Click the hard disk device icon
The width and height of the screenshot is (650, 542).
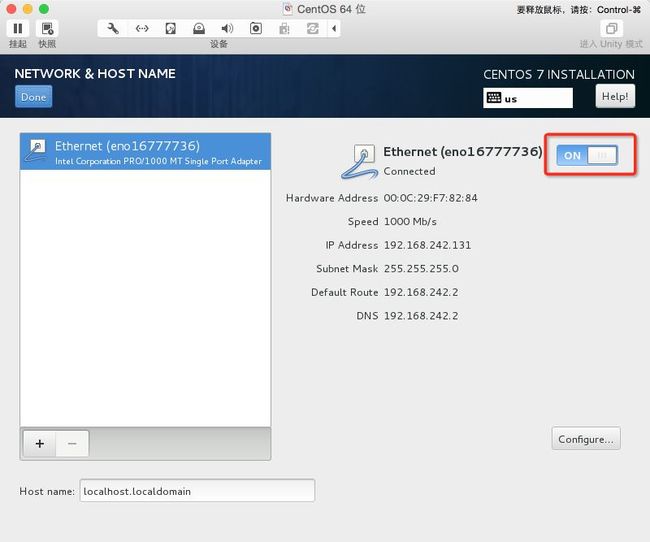[170, 29]
